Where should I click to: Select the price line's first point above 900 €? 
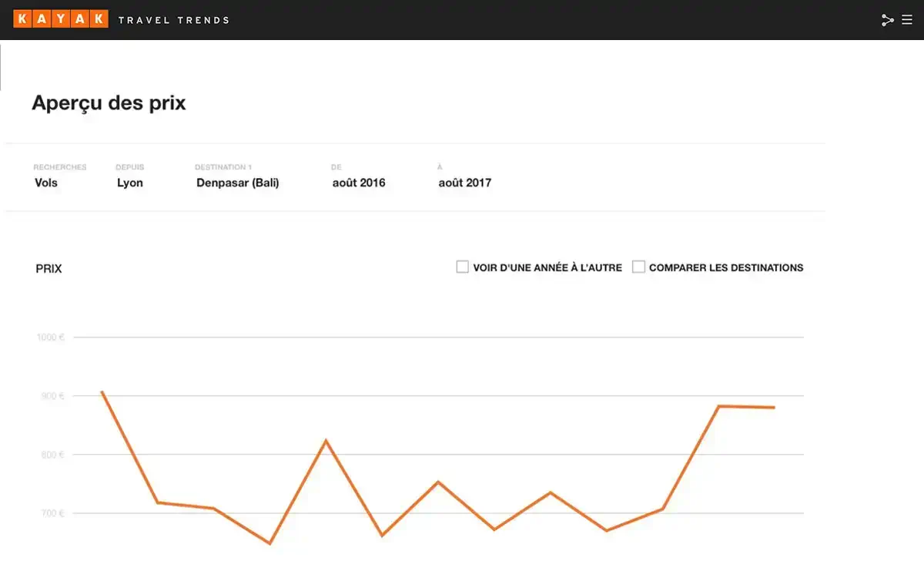pyautogui.click(x=102, y=391)
